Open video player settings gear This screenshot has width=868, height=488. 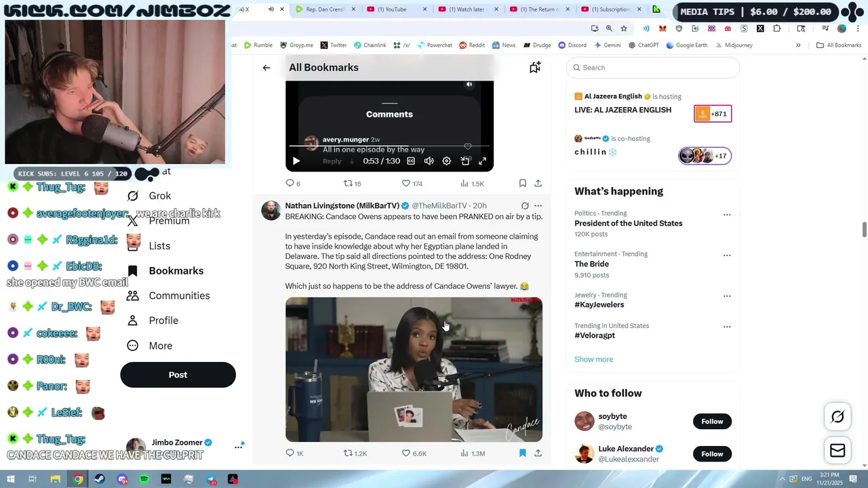pos(446,161)
